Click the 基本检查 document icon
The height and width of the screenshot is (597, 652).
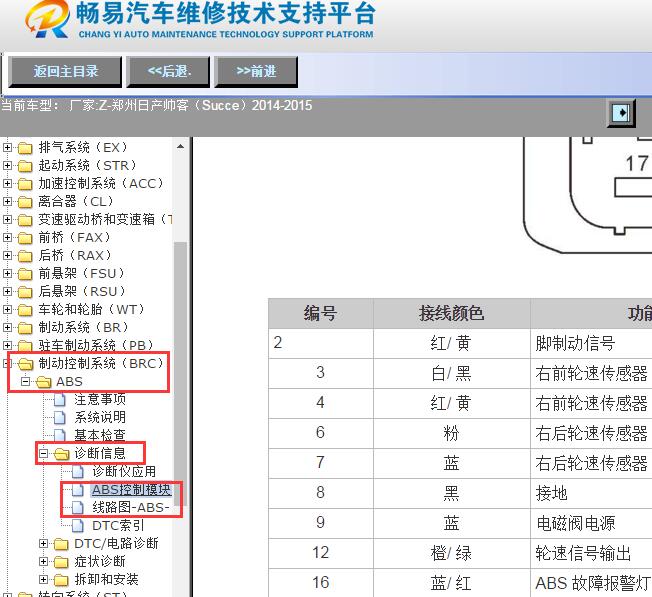coord(60,435)
